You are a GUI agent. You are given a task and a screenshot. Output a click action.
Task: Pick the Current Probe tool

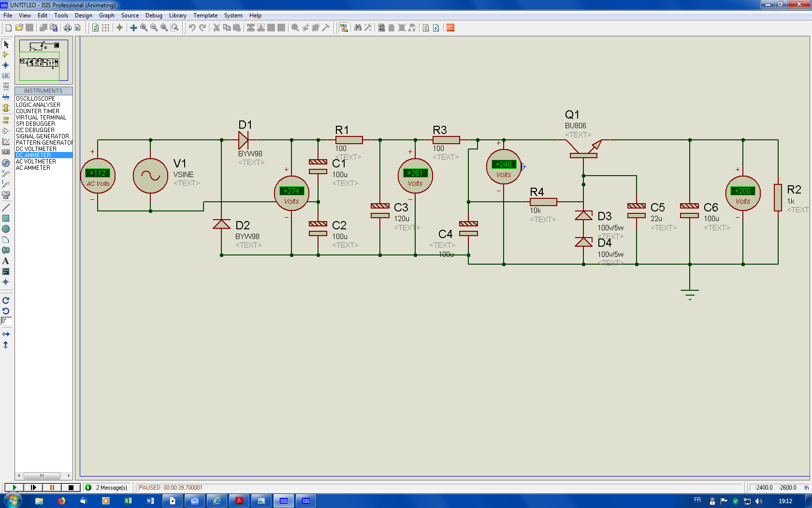(6, 184)
